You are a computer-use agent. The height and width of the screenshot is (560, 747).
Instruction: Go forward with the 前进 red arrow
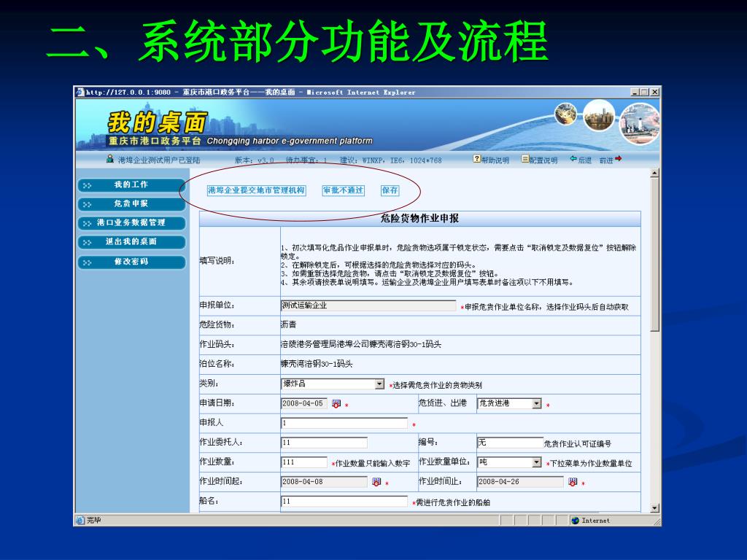click(x=619, y=158)
